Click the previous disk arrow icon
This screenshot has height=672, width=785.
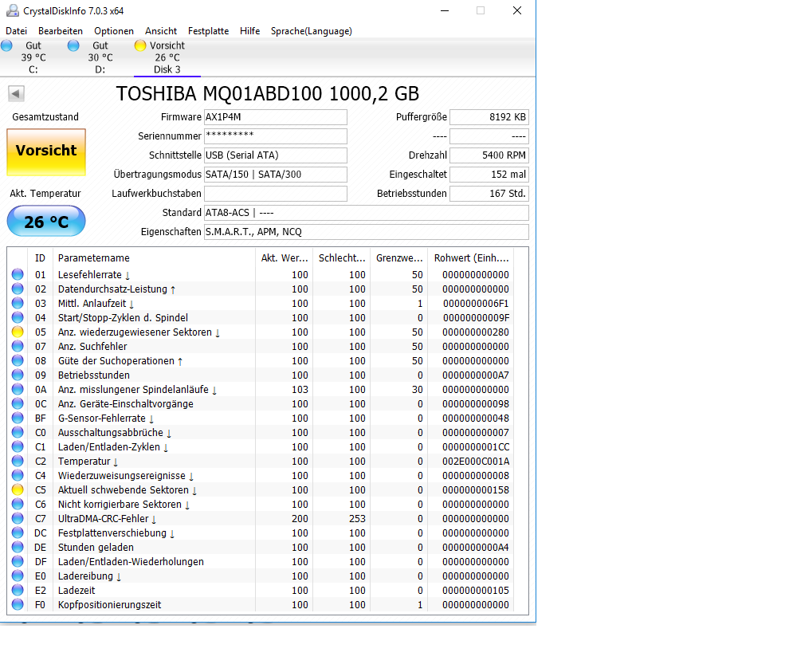pos(16,93)
